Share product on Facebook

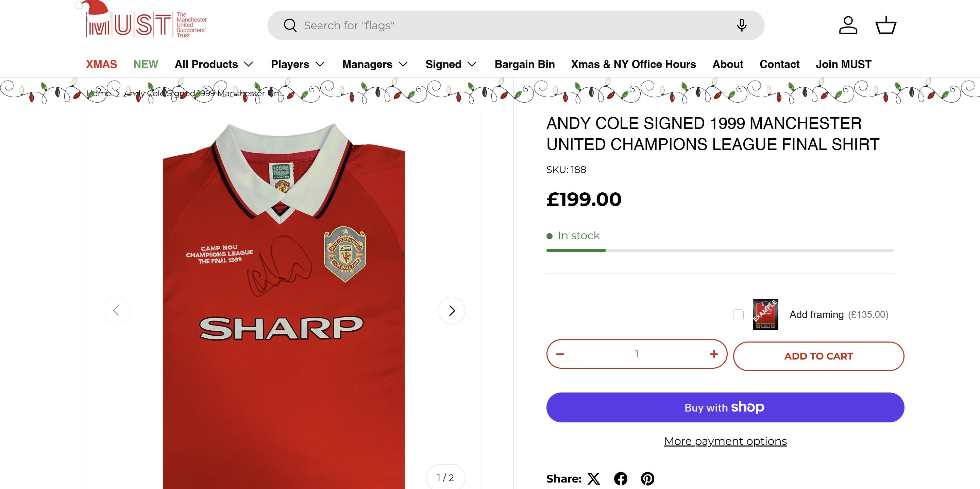pos(621,478)
